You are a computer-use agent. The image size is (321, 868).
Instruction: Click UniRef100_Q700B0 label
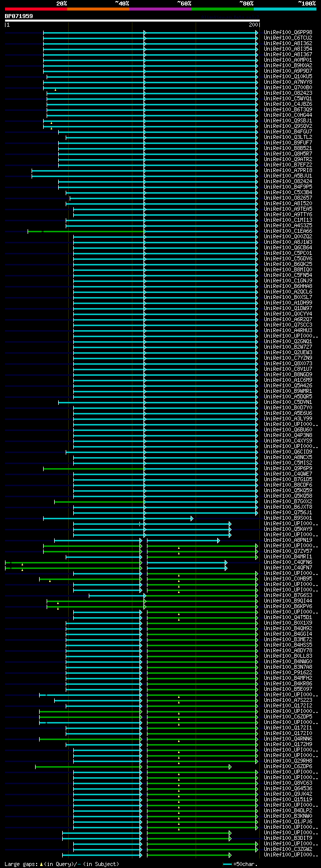pyautogui.click(x=288, y=87)
